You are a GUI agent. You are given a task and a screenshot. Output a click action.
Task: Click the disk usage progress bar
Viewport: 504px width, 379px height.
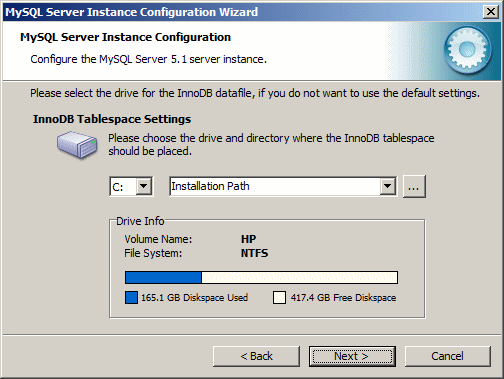261,277
